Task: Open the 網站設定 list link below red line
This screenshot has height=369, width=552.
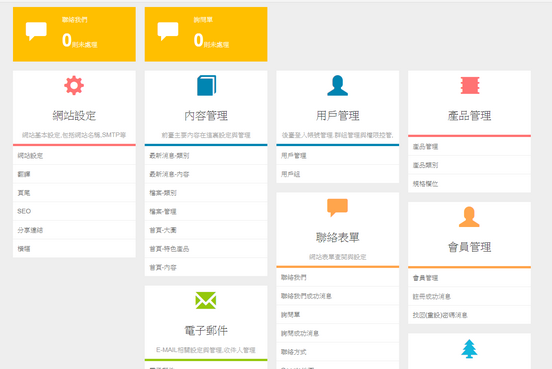Action: click(30, 156)
